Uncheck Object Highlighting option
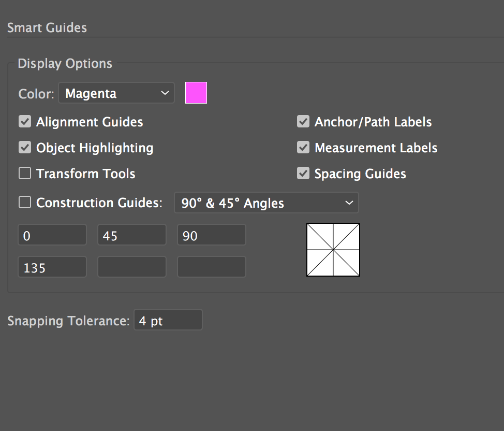 click(x=25, y=148)
